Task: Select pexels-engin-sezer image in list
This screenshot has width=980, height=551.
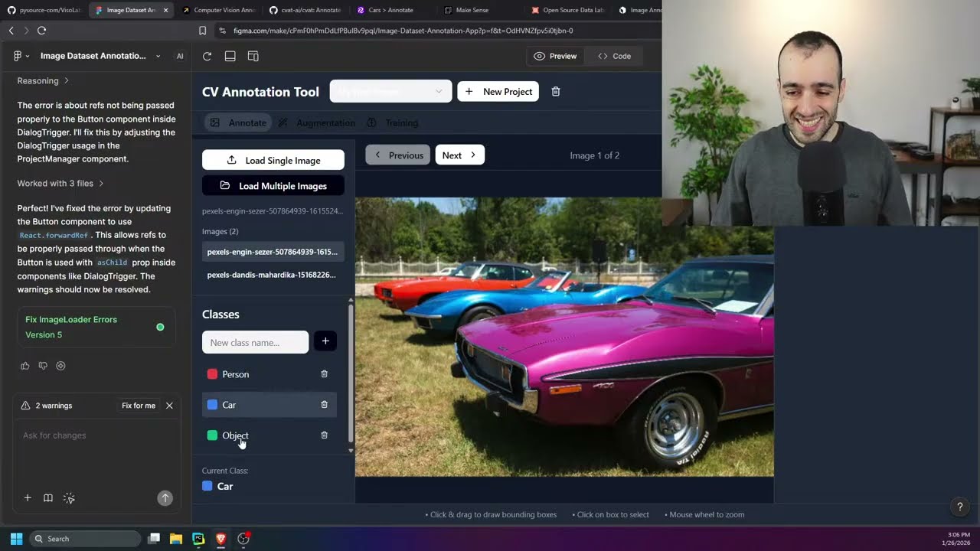Action: [273, 252]
